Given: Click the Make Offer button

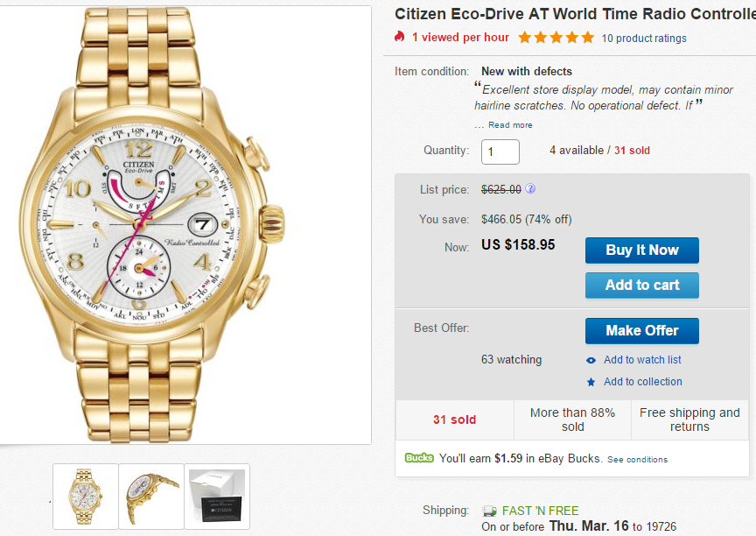Looking at the screenshot, I should [642, 330].
